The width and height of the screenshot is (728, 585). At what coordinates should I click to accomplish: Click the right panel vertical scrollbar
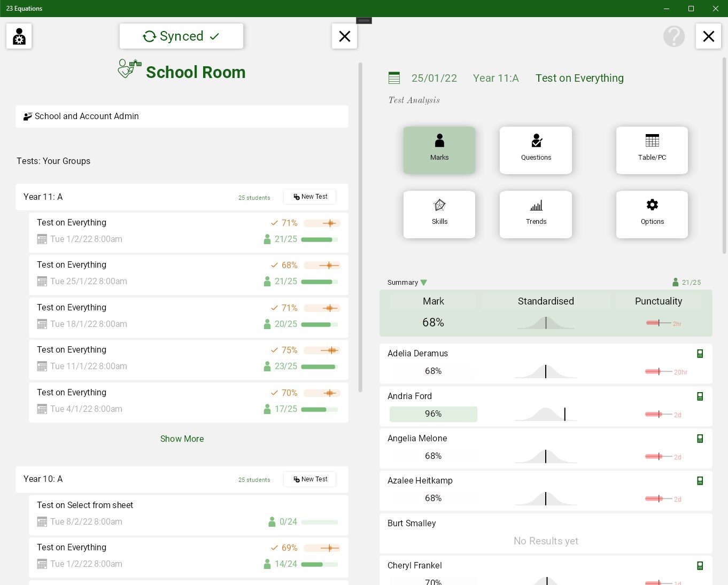click(724, 155)
